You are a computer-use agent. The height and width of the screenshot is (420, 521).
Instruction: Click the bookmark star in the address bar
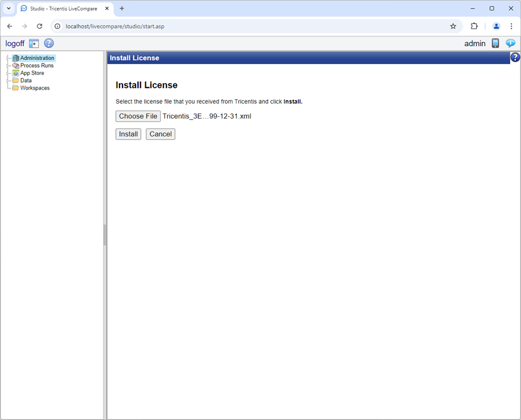point(453,26)
